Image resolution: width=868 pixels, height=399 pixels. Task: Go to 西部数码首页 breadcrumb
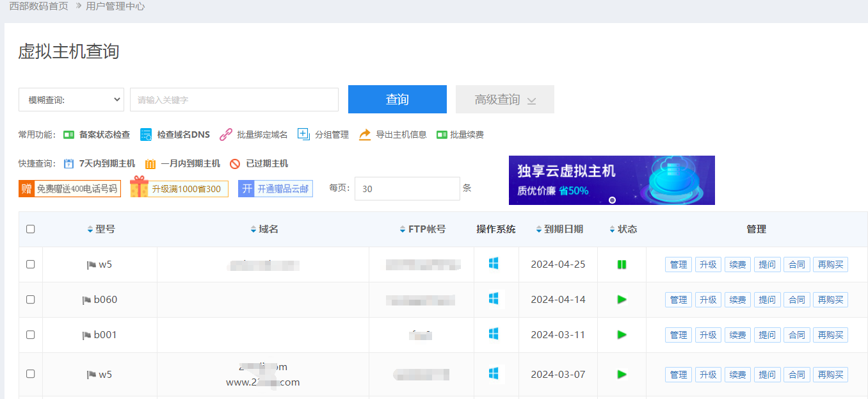point(38,6)
